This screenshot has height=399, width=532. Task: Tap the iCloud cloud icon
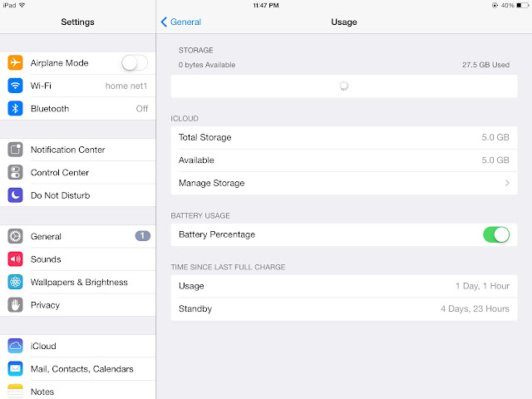click(15, 346)
